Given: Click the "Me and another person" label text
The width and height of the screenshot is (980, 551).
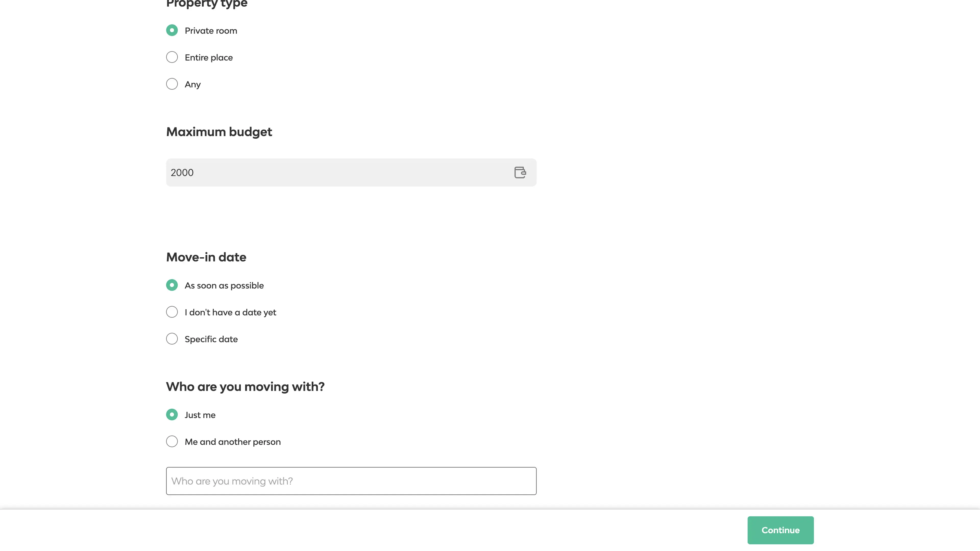Looking at the screenshot, I should (232, 442).
